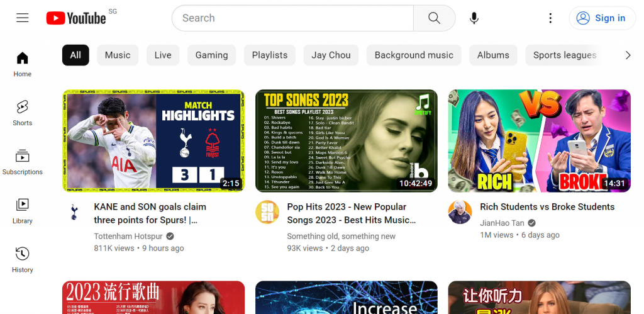The width and height of the screenshot is (644, 314).
Task: Go to Shorts in the sidebar
Action: pyautogui.click(x=23, y=113)
